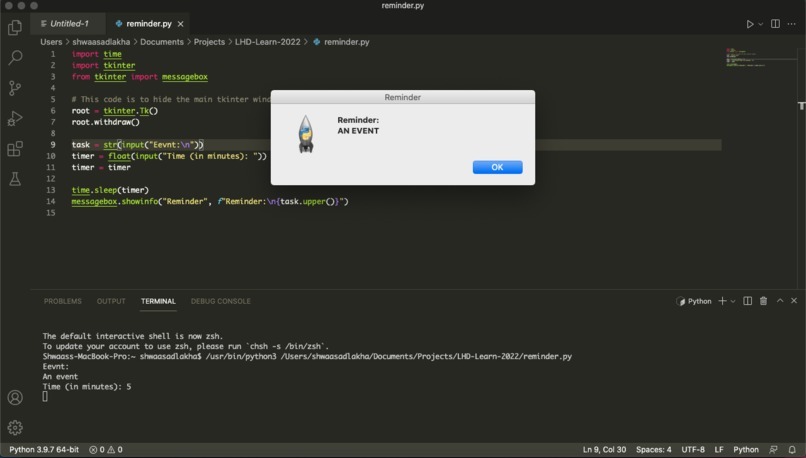The image size is (806, 458).
Task: Click OK in the Reminder dialog
Action: pyautogui.click(x=498, y=167)
